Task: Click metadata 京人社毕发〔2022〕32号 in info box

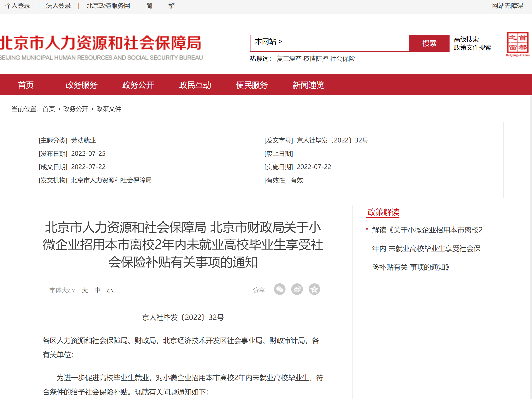Action: [332, 140]
